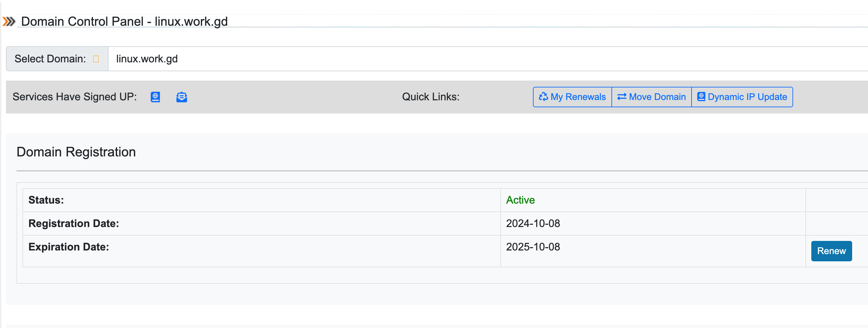Open the DNS service icon beside Services Have Signed UP
This screenshot has width=868, height=328.
(x=155, y=97)
